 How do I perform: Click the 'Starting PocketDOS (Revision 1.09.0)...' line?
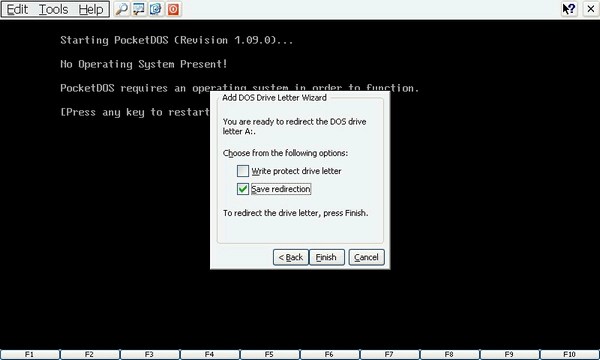pos(177,40)
